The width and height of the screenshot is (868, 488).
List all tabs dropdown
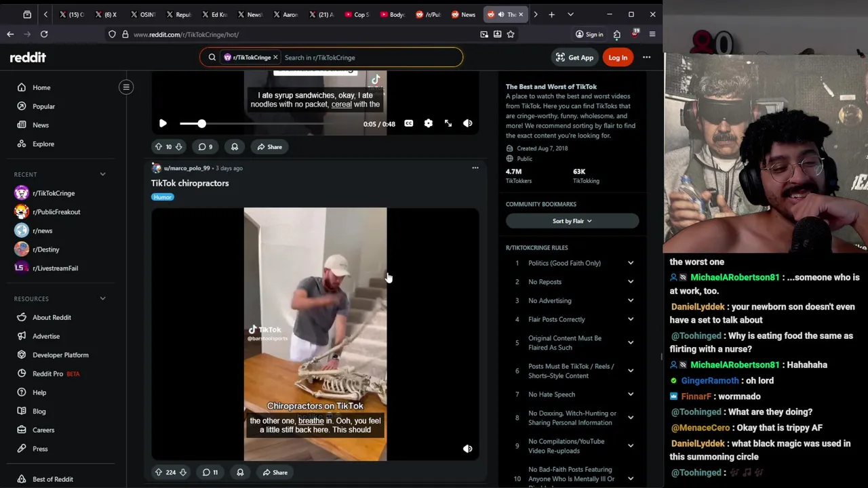[570, 14]
